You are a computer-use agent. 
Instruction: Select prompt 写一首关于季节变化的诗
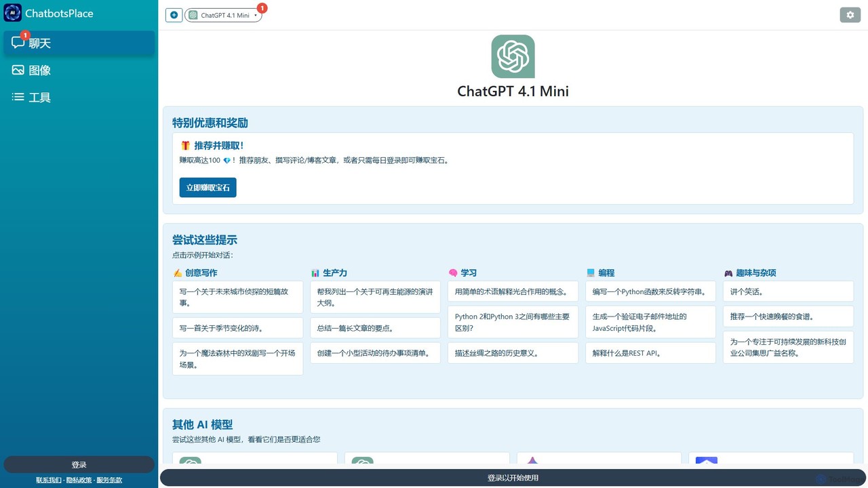point(237,328)
